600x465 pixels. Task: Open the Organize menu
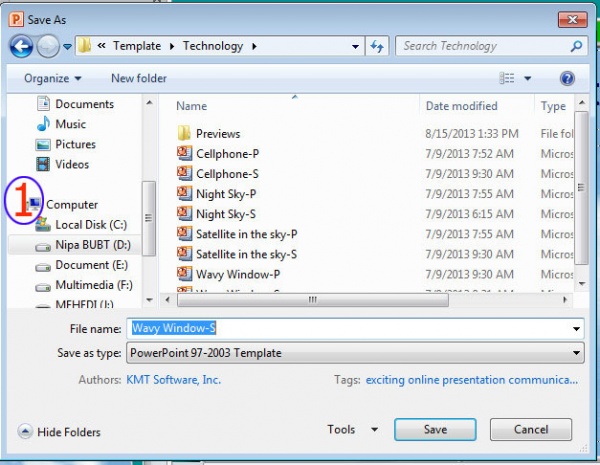(52, 78)
